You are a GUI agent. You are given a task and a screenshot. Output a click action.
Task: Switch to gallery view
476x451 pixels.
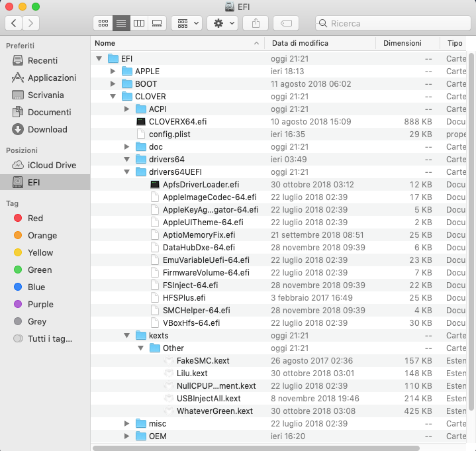(x=157, y=23)
